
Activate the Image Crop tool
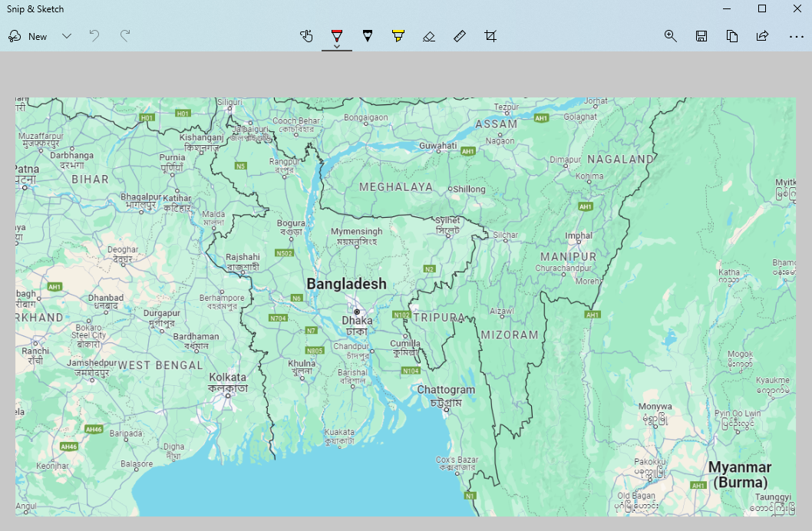(490, 36)
